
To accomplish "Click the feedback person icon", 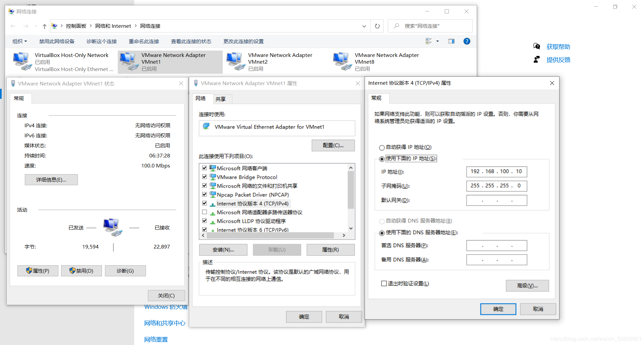I will tap(537, 59).
